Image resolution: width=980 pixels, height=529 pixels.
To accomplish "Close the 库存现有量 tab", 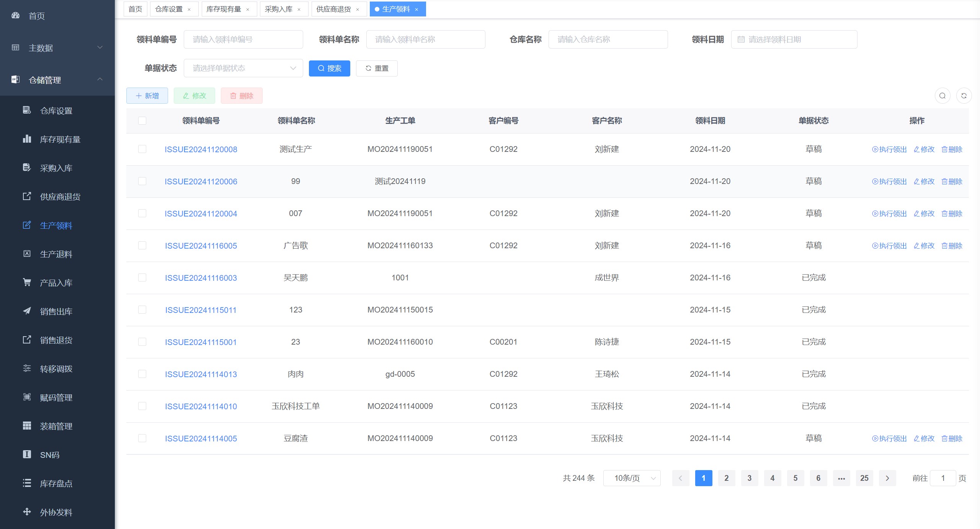I will click(248, 10).
